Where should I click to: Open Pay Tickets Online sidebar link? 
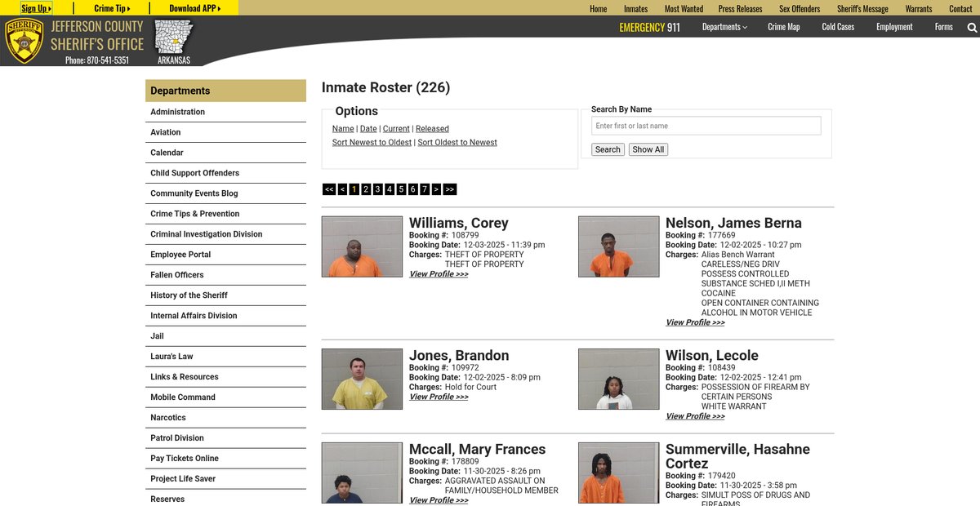225,459
